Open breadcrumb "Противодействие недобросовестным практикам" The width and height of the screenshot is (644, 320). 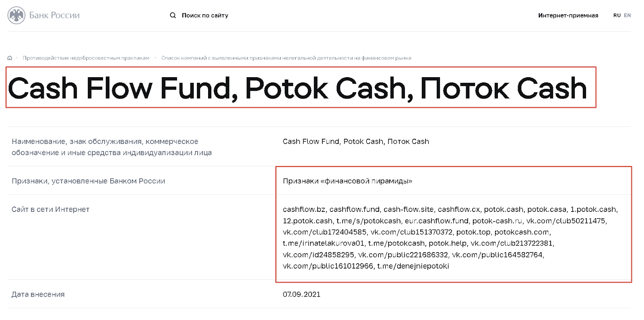86,58
